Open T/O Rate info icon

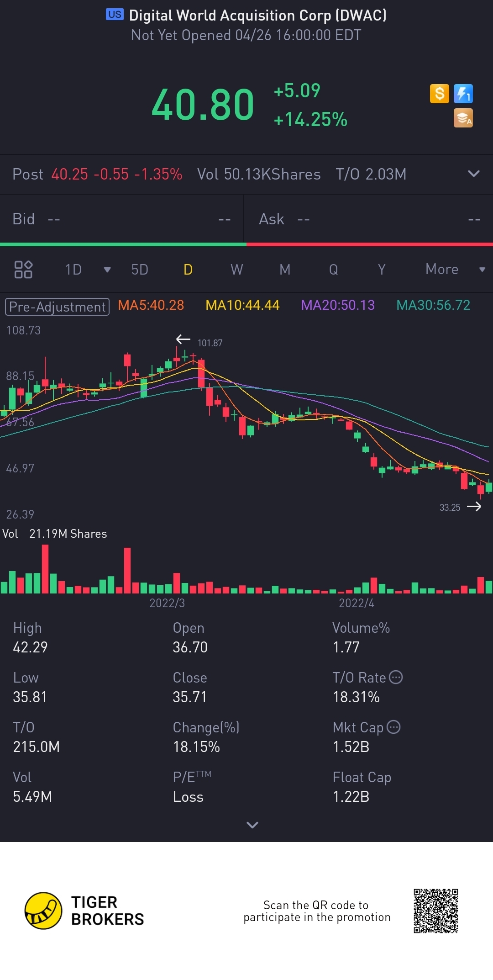click(396, 677)
